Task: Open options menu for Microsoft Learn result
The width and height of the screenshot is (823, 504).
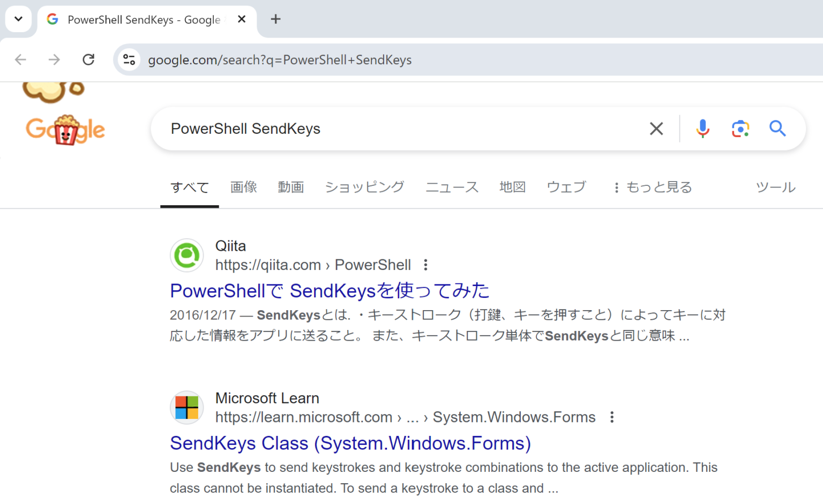Action: [x=612, y=417]
